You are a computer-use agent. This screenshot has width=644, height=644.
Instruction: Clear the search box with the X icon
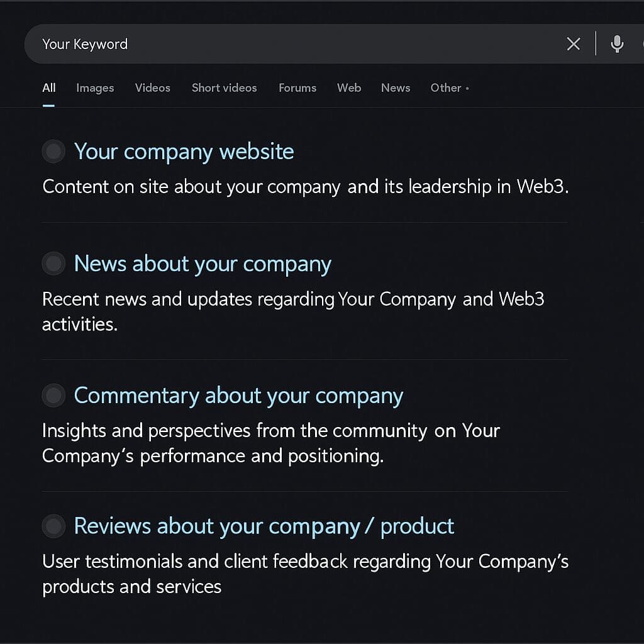tap(573, 44)
